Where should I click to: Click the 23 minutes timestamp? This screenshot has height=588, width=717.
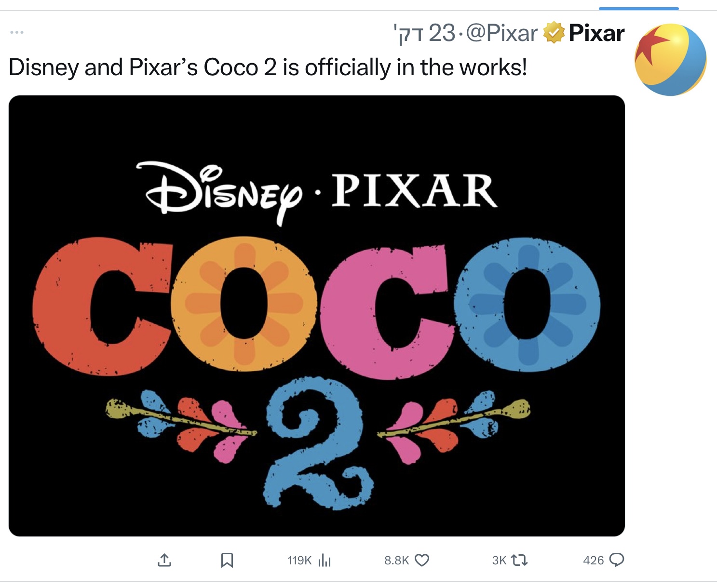coord(424,33)
